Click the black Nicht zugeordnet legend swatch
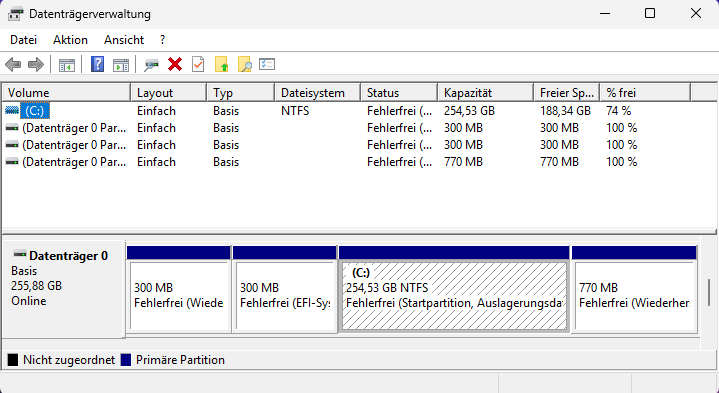Viewport: 719px width, 393px height. tap(13, 360)
